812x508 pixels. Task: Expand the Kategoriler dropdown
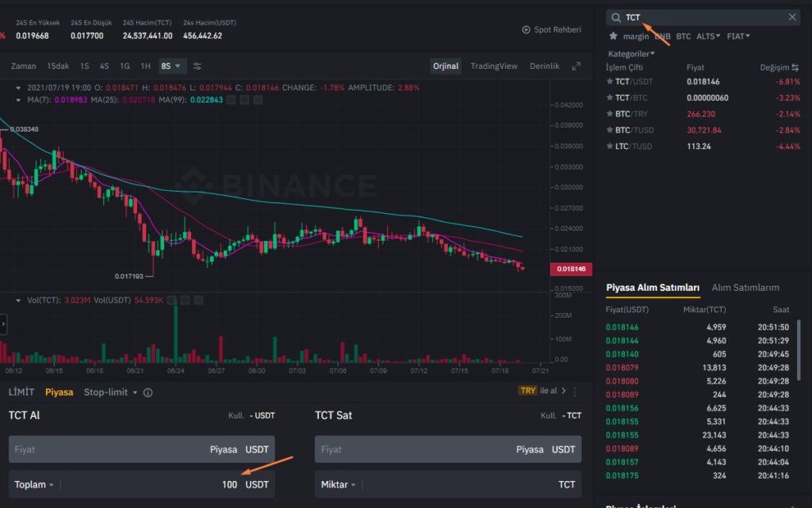coord(631,54)
